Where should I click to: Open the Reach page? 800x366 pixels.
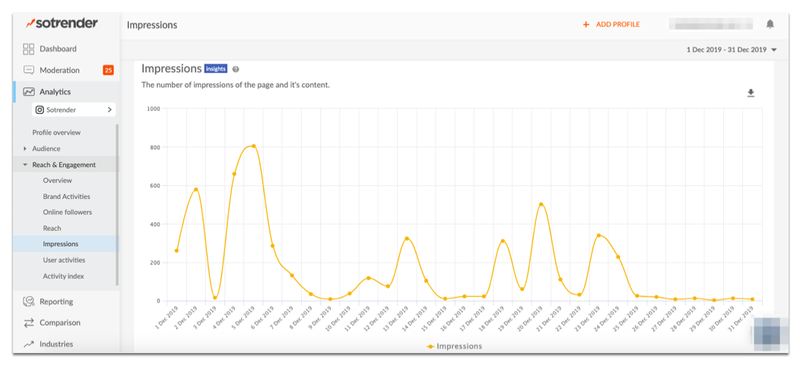52,228
